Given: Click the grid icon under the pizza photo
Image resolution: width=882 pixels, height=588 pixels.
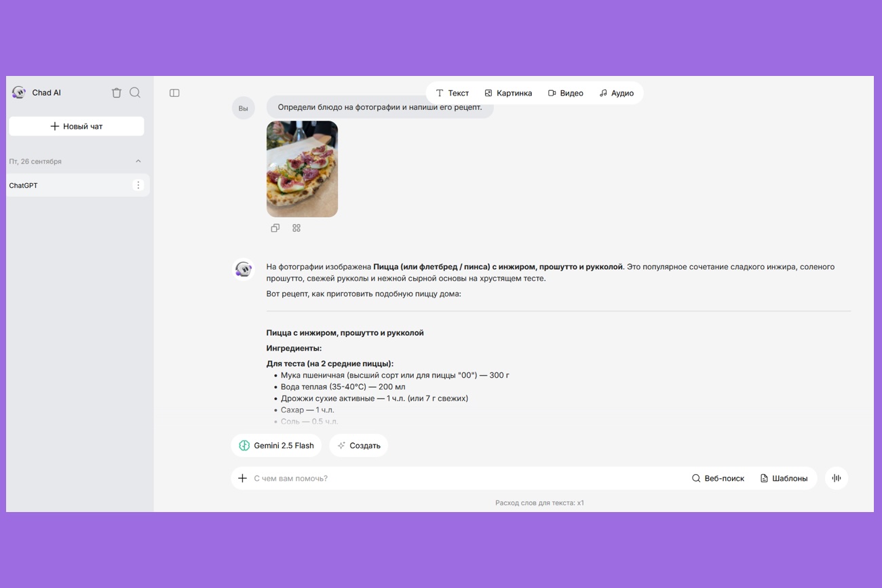Looking at the screenshot, I should 296,228.
